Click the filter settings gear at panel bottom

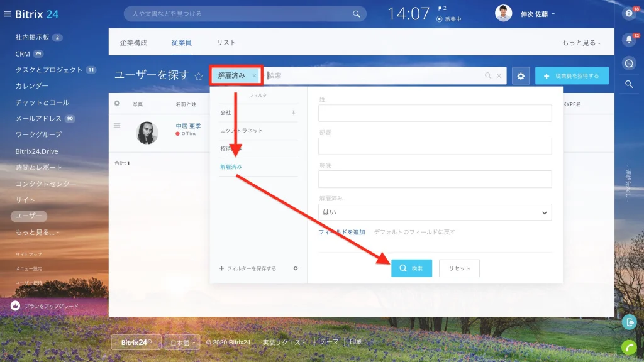[x=296, y=268]
